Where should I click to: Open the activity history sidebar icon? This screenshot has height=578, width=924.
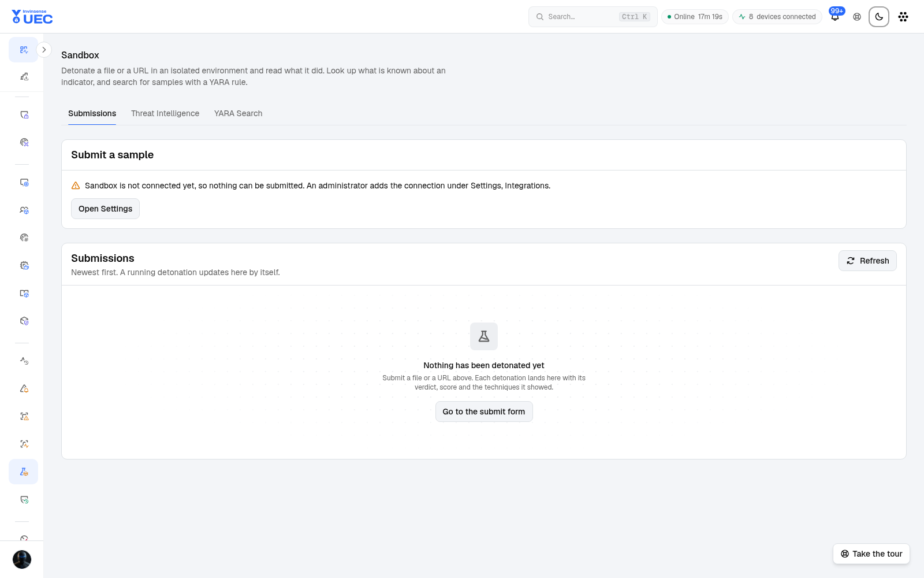[x=24, y=361]
